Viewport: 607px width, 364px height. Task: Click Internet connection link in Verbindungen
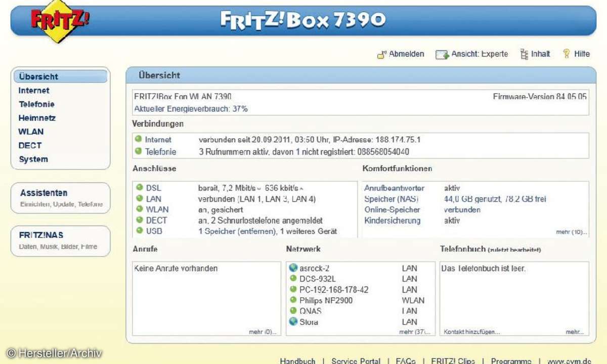pos(158,140)
